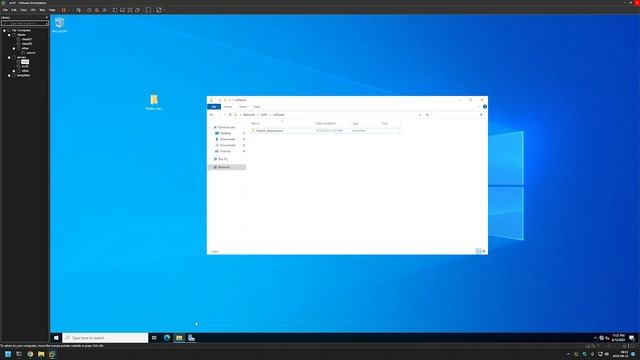Go back in File Explorer

(211, 115)
